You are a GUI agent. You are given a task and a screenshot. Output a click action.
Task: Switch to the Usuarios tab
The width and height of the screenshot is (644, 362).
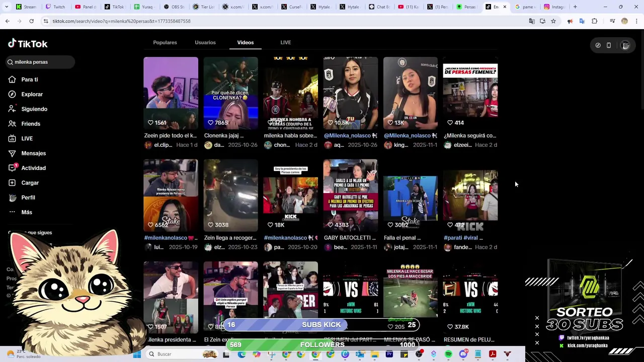tap(205, 42)
